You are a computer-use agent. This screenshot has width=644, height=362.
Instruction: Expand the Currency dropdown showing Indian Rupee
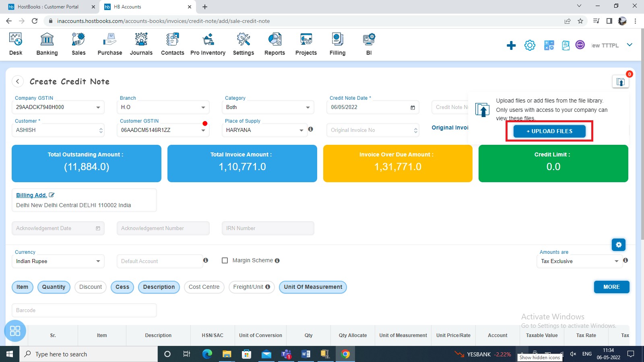click(x=58, y=261)
